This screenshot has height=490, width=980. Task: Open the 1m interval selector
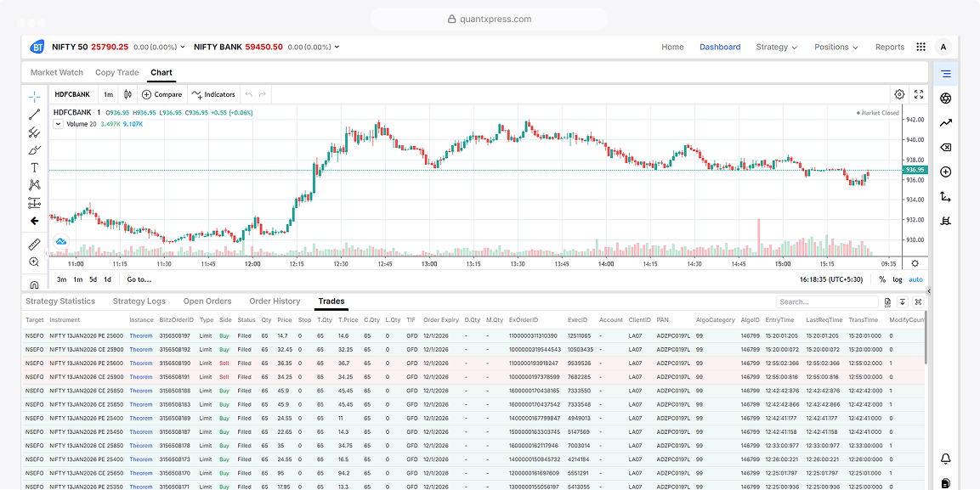point(108,94)
